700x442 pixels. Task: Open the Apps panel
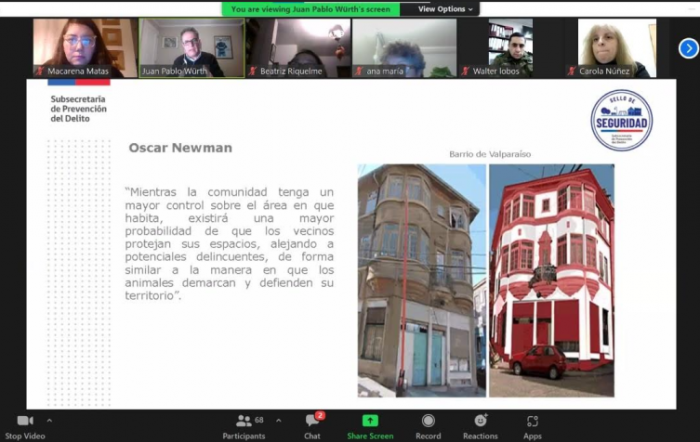532,421
